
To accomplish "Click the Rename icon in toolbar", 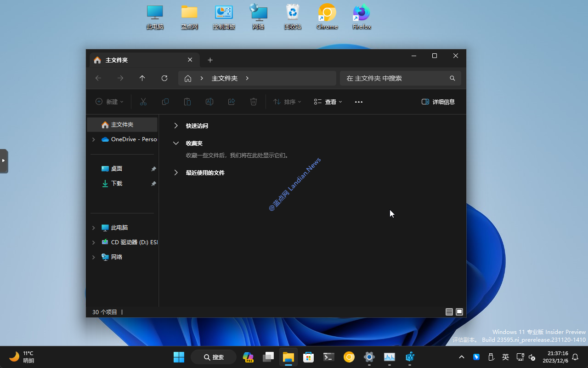I will pyautogui.click(x=209, y=102).
